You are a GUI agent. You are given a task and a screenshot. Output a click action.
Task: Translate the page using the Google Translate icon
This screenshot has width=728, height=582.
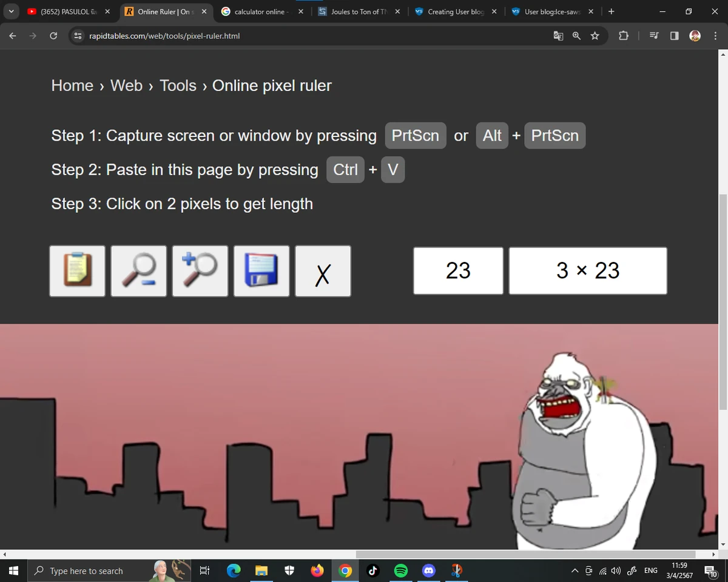click(558, 36)
